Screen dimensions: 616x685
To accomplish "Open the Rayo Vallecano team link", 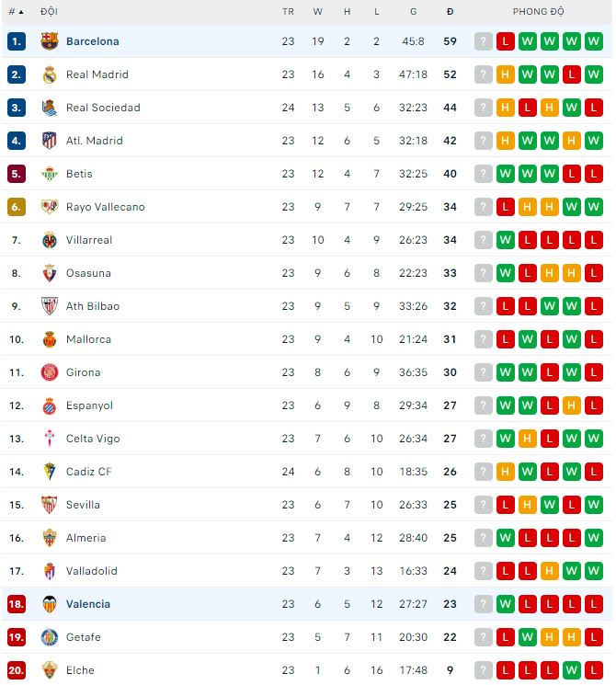I will pos(106,207).
